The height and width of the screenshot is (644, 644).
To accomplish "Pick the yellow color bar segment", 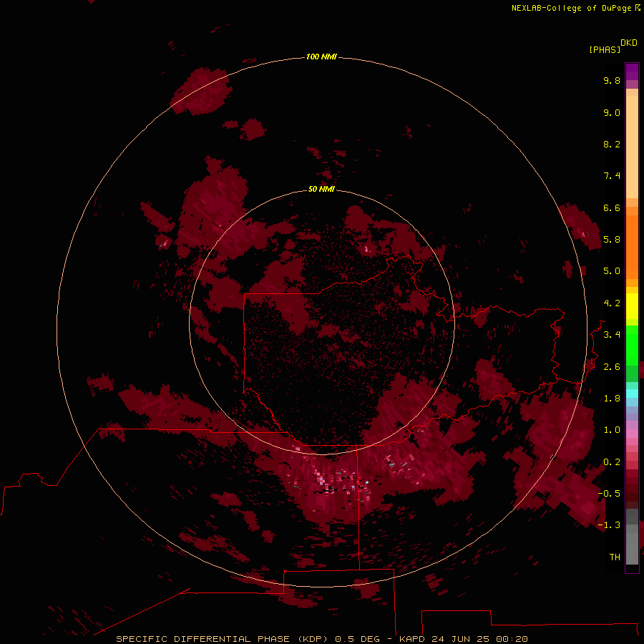I will pos(632,306).
